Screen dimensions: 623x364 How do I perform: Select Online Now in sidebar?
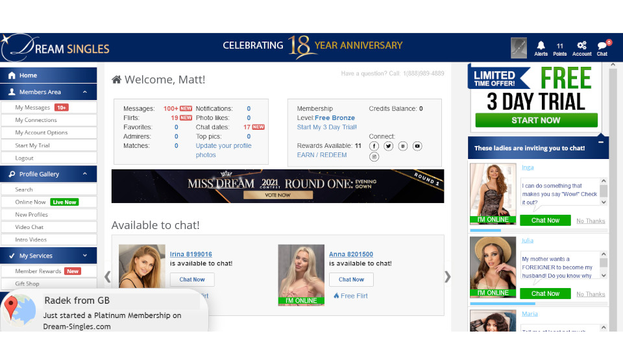31,202
